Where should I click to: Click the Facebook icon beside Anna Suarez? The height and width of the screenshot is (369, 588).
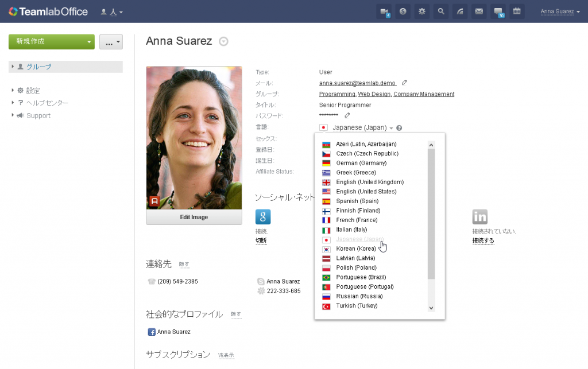tap(152, 332)
